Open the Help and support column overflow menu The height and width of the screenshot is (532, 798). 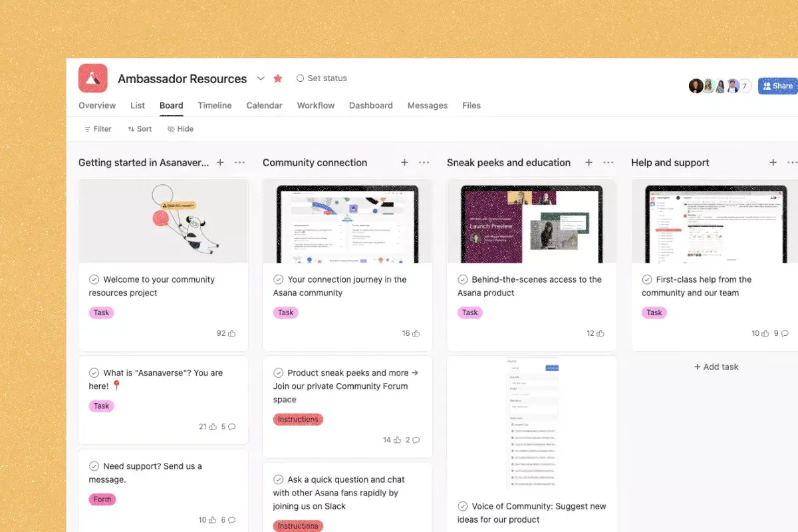(793, 162)
